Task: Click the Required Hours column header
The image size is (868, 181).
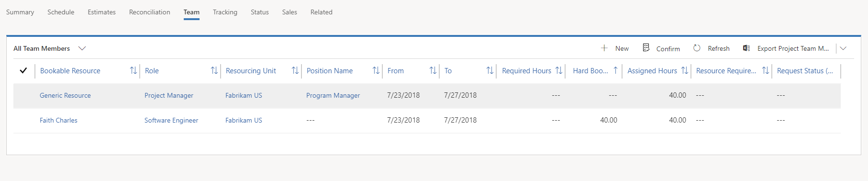Action: click(x=526, y=70)
